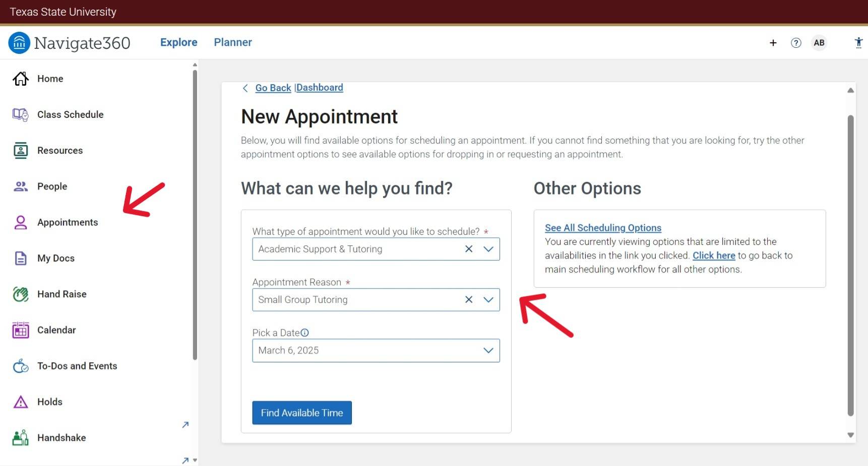Image resolution: width=868 pixels, height=466 pixels.
Task: Click the Home house icon in sidebar
Action: click(x=21, y=79)
